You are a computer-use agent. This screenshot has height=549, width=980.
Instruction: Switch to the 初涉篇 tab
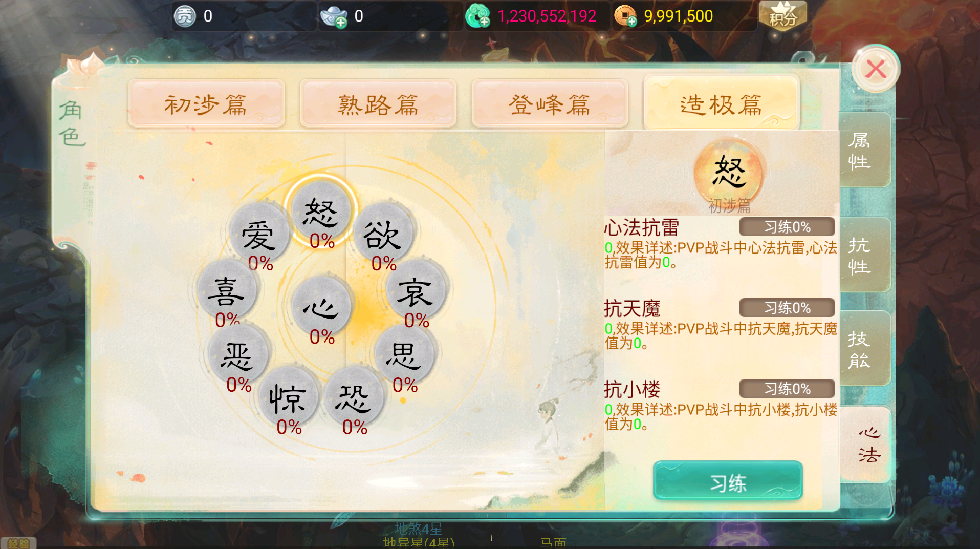(206, 104)
